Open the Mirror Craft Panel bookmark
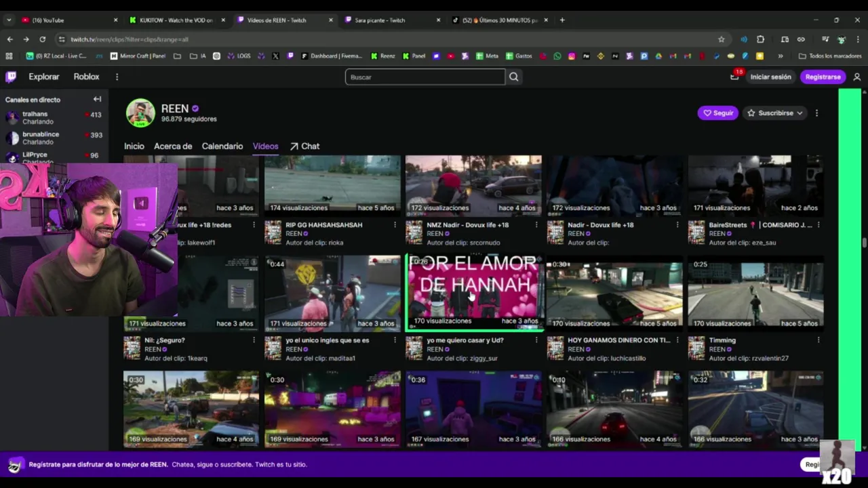 (138, 56)
